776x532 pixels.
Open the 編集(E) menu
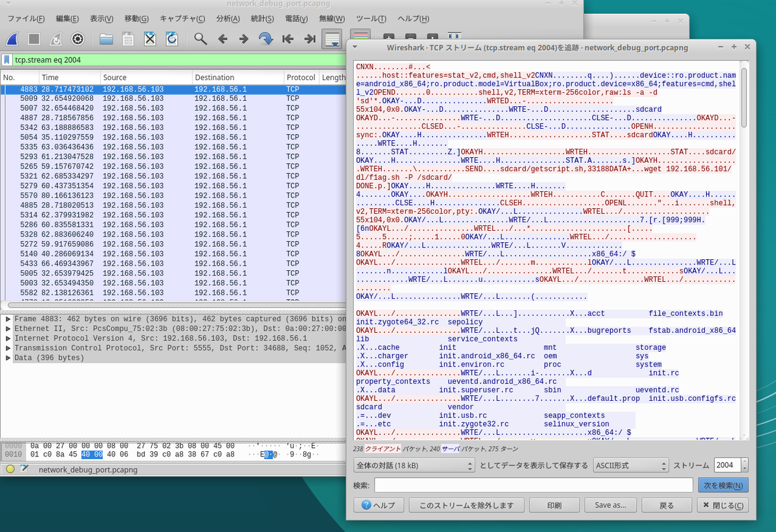tap(67, 19)
